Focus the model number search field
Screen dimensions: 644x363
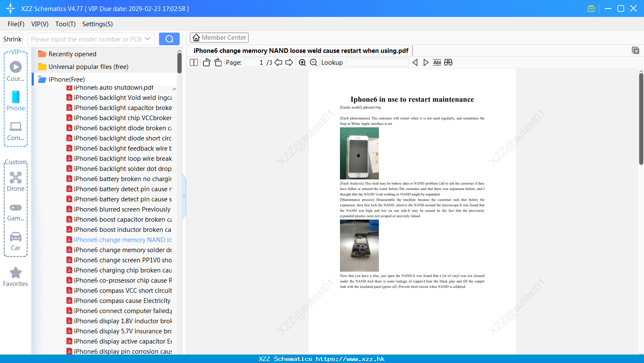(x=87, y=39)
